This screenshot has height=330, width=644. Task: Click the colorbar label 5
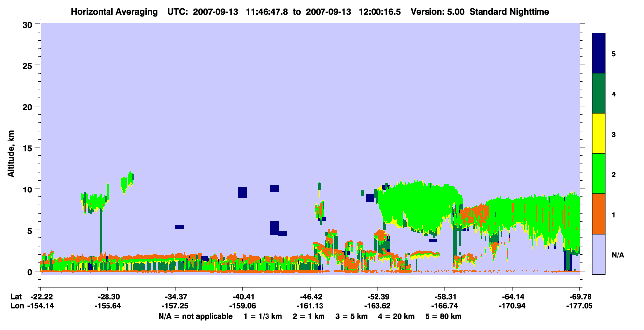[614, 54]
